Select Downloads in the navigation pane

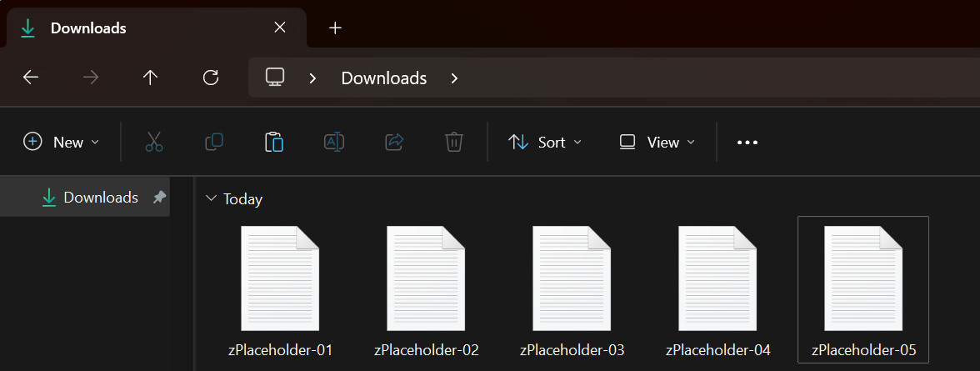pyautogui.click(x=84, y=198)
